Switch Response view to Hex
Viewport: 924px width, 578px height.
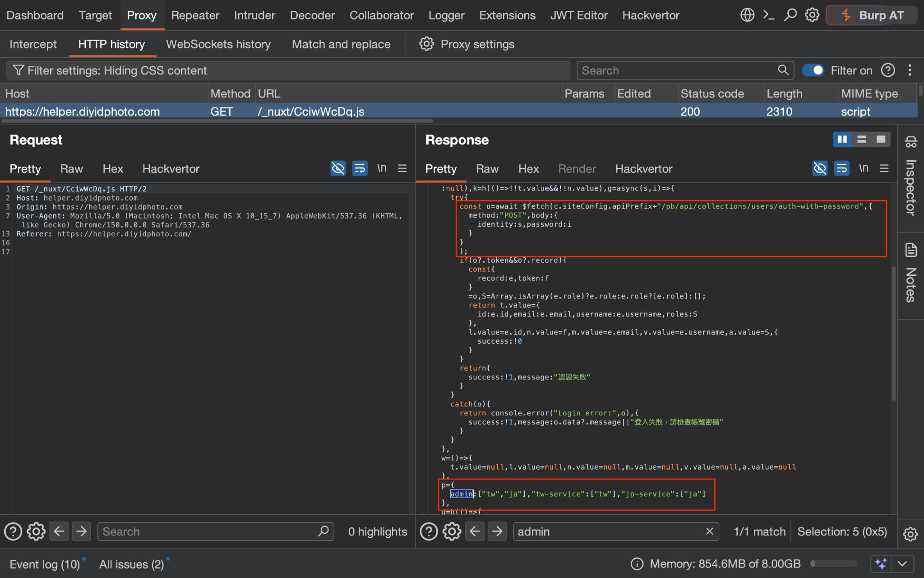pyautogui.click(x=529, y=168)
